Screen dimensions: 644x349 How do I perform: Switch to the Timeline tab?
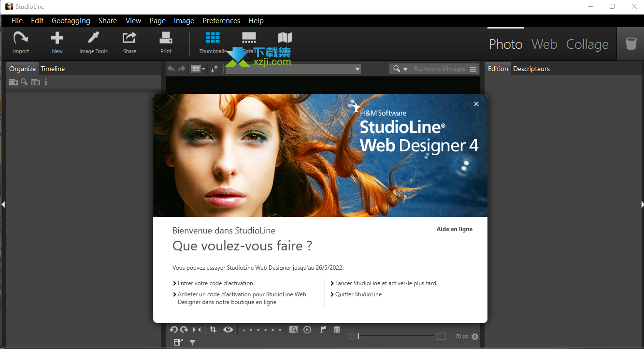click(x=53, y=69)
